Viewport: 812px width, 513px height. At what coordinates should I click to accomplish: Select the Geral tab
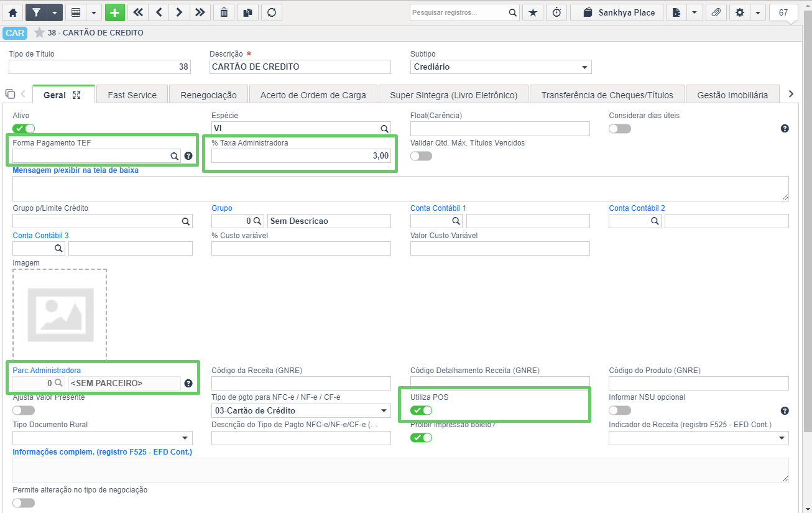pyautogui.click(x=55, y=95)
